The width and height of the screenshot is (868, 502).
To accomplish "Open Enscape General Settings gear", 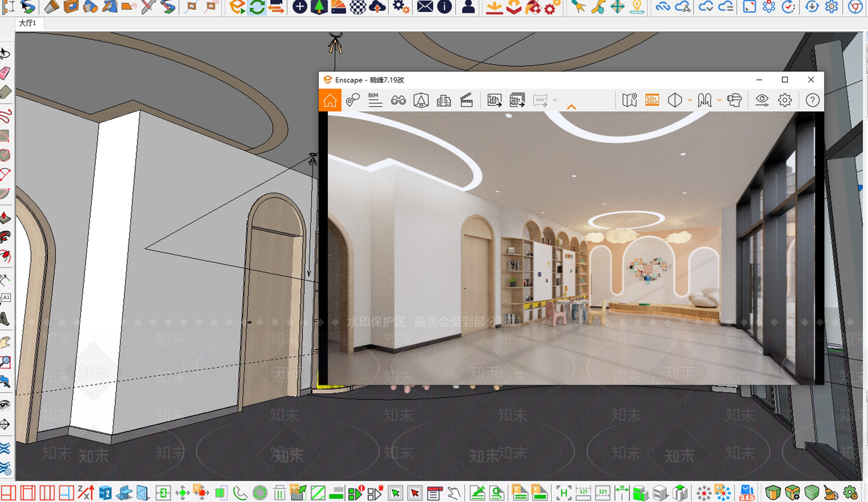I will tap(784, 100).
